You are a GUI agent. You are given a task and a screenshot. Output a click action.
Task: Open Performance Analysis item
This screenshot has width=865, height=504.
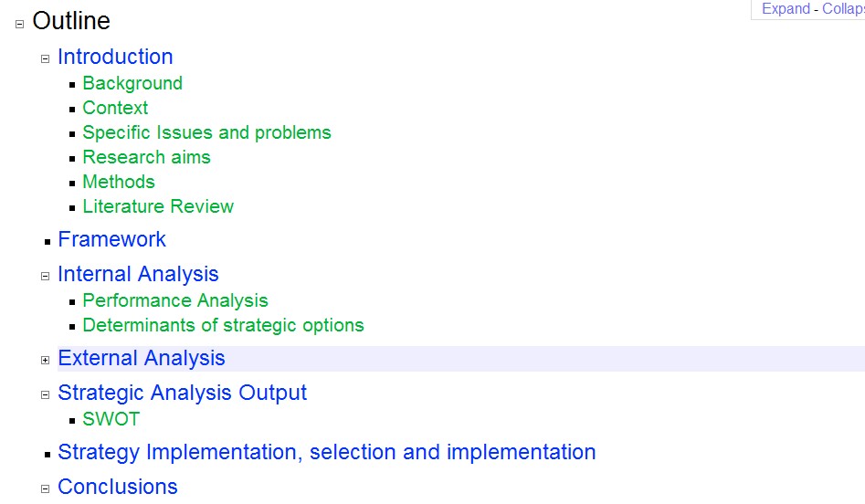(175, 300)
